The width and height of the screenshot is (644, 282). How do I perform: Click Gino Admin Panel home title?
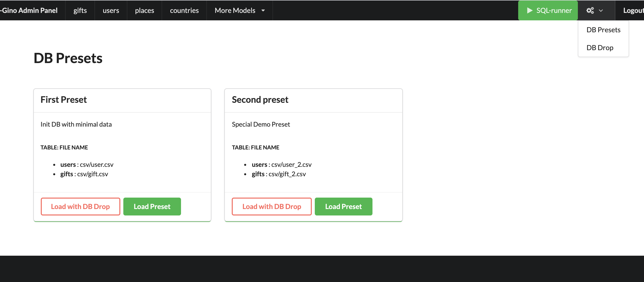click(30, 10)
